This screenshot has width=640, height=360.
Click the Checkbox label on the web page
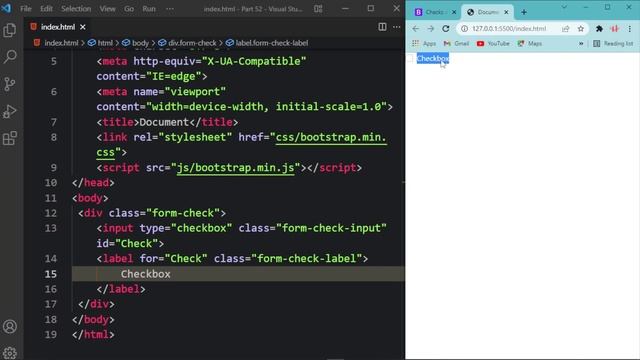pyautogui.click(x=433, y=58)
